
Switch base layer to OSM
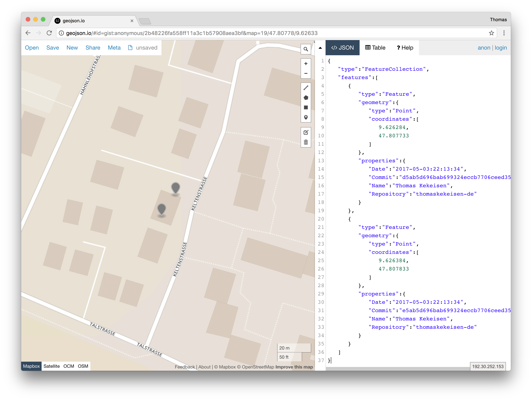(83, 366)
